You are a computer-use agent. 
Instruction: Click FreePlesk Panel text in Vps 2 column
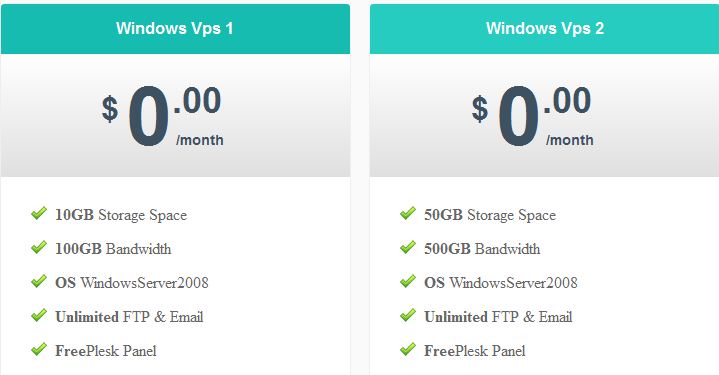coord(475,351)
